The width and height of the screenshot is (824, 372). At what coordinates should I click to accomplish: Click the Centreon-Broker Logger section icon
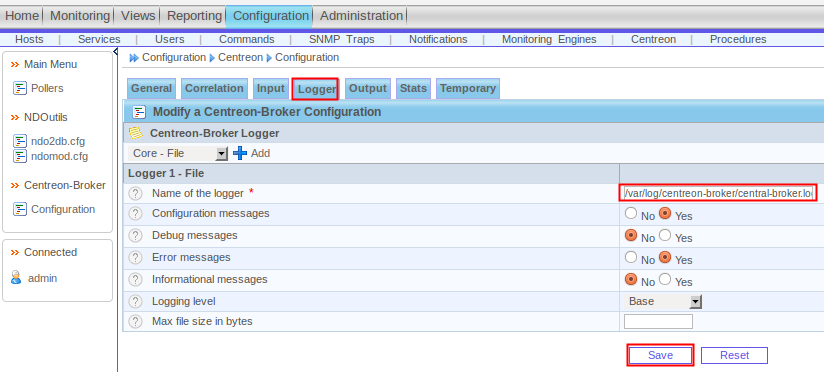click(x=136, y=133)
